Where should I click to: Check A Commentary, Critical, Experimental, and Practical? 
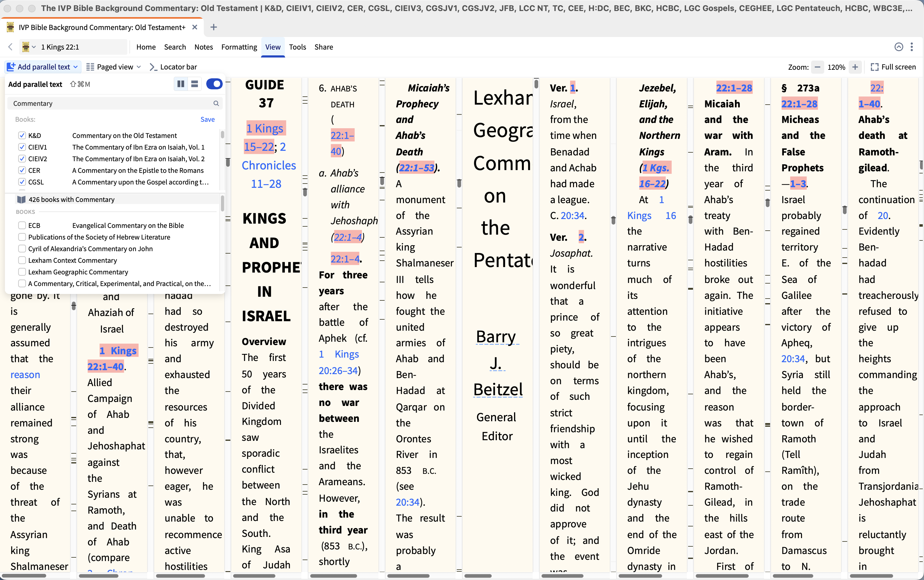click(22, 284)
